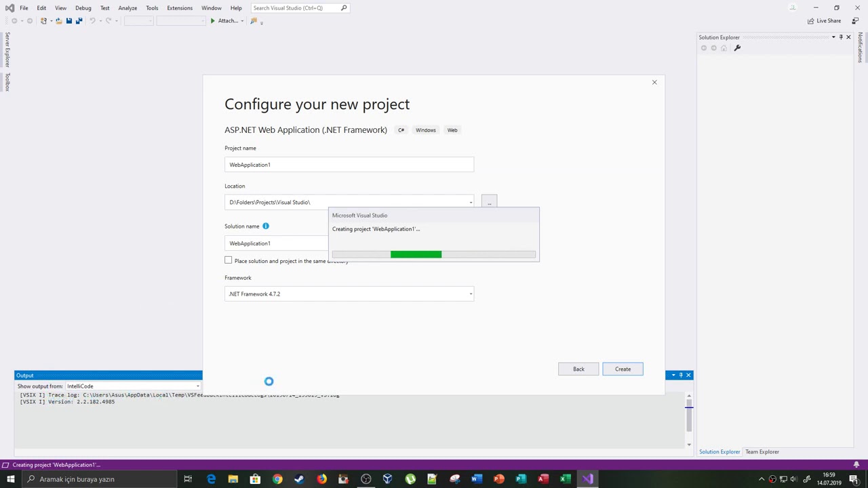Click the browse location '...' button
This screenshot has width=868, height=488.
coord(489,202)
